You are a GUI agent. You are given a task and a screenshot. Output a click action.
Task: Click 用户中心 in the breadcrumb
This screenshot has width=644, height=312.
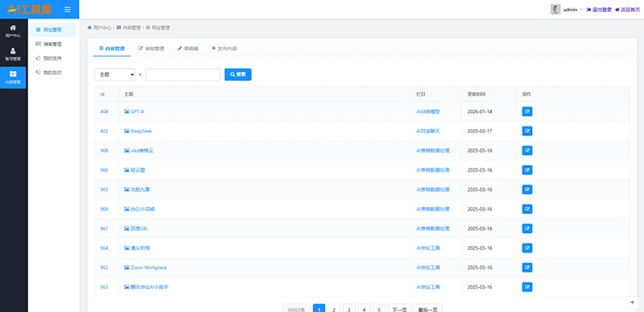click(x=102, y=27)
